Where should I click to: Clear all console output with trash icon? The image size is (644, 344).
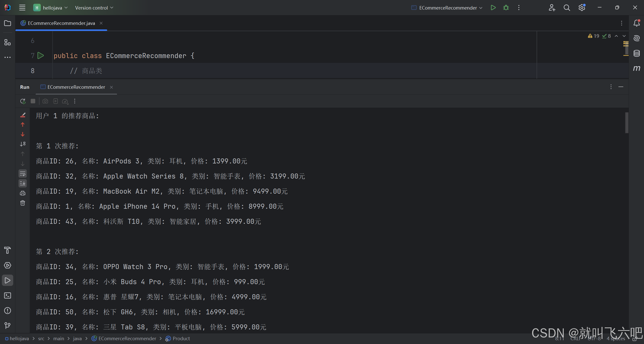click(x=23, y=203)
